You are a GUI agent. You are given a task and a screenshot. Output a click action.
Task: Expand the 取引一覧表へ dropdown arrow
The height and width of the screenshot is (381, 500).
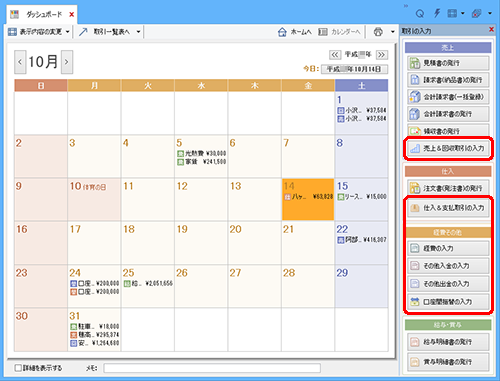pos(138,32)
